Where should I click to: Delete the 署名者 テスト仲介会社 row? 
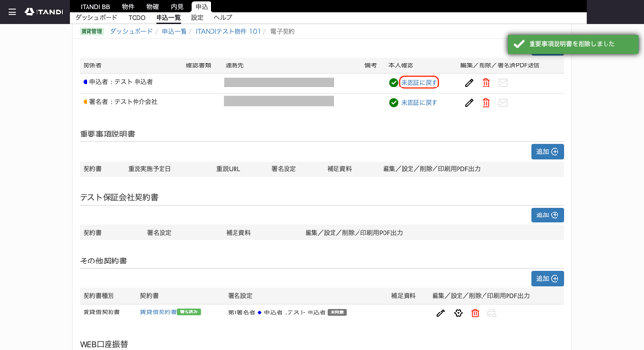(485, 103)
